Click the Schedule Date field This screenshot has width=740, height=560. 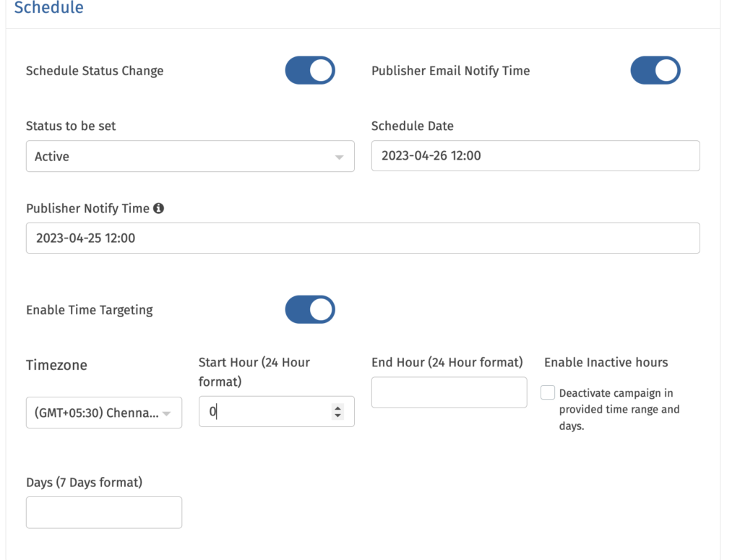[535, 155]
